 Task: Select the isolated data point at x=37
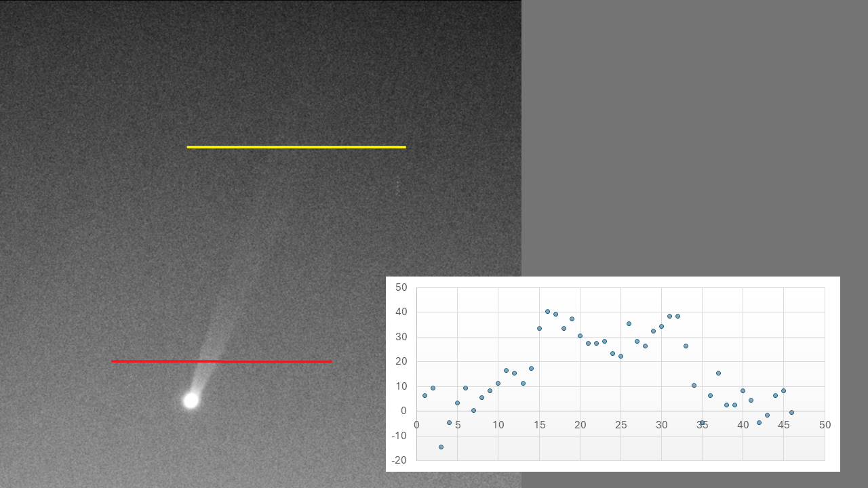click(718, 373)
